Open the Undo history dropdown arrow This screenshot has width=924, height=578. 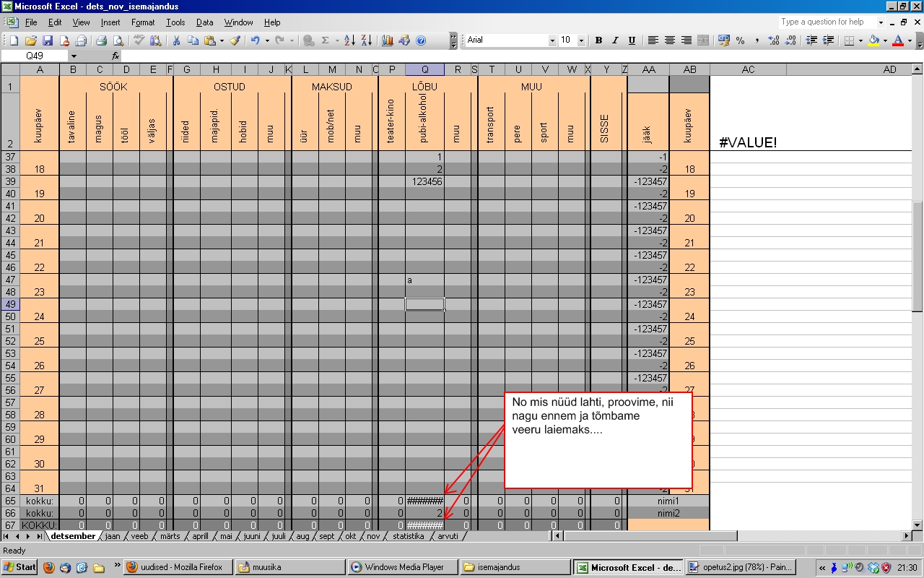click(x=266, y=40)
